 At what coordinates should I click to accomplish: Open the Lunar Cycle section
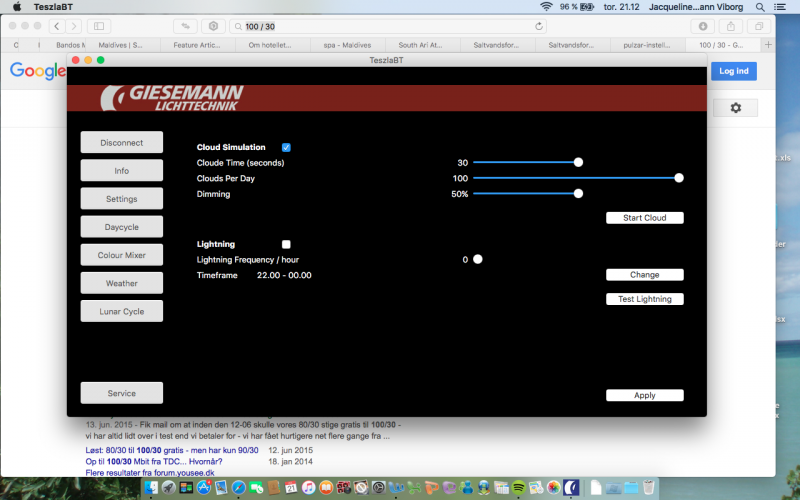[121, 311]
